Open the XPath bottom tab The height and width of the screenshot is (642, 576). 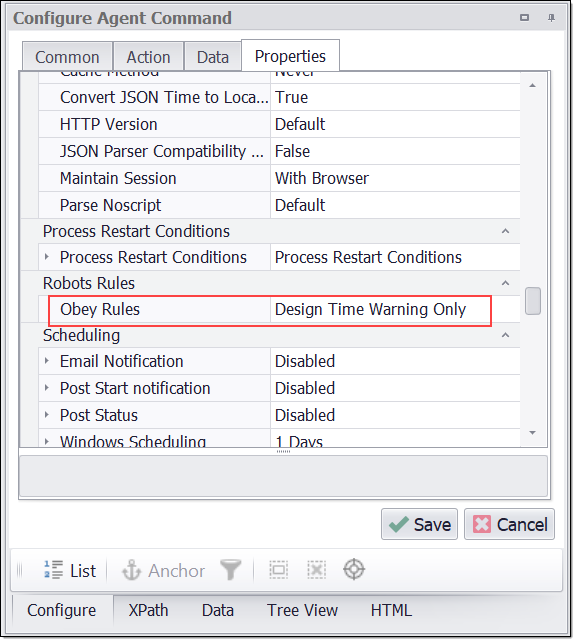click(x=148, y=610)
